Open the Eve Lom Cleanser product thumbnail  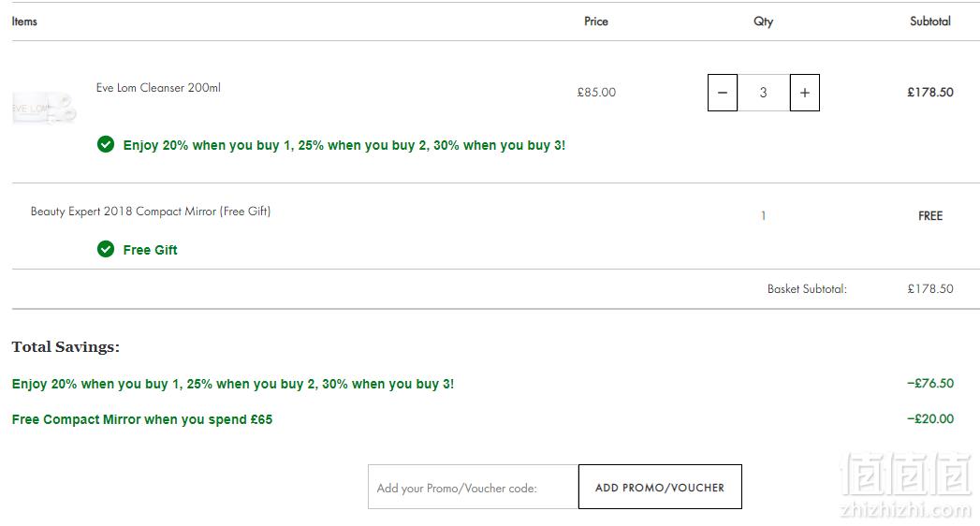click(x=44, y=108)
